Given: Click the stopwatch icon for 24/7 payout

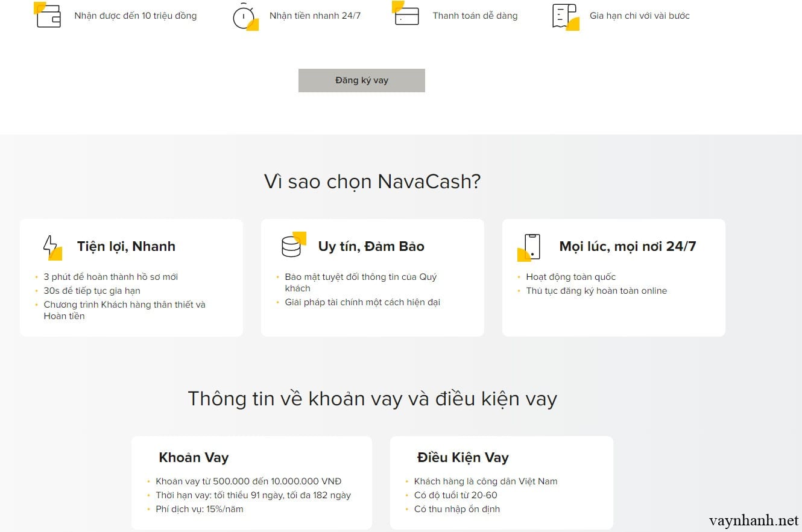Looking at the screenshot, I should pyautogui.click(x=244, y=16).
